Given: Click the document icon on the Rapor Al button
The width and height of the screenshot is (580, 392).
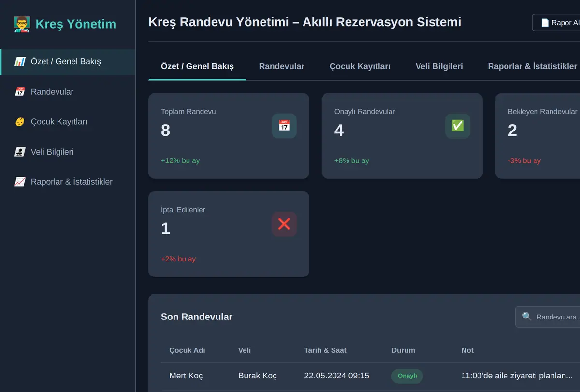Looking at the screenshot, I should pyautogui.click(x=545, y=23).
